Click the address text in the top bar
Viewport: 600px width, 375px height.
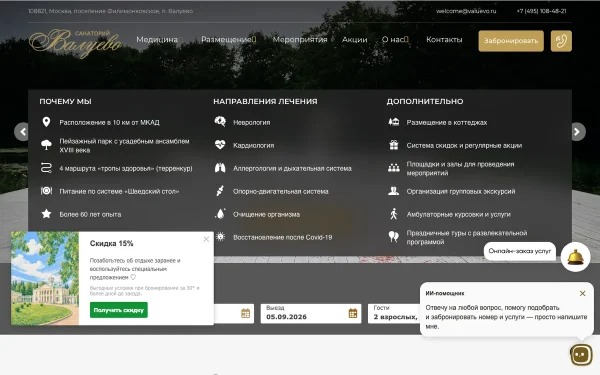click(x=111, y=11)
